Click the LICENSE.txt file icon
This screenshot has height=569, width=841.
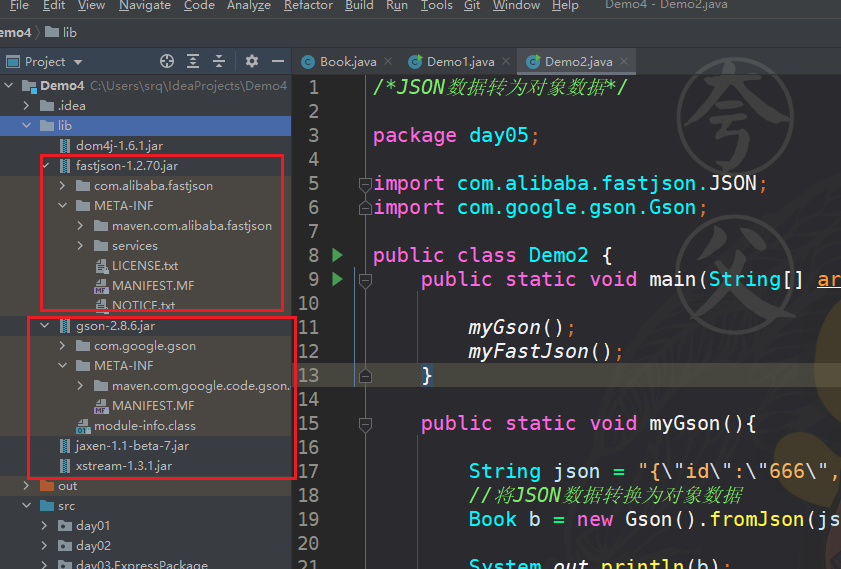tap(101, 265)
